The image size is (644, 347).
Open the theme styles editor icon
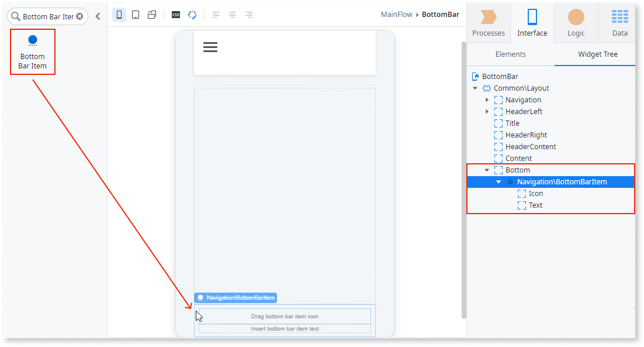coord(192,16)
